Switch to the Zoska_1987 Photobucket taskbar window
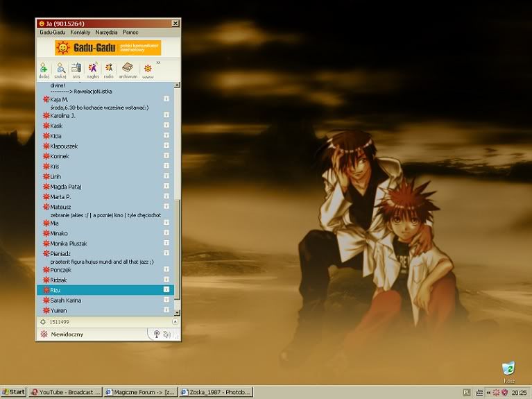The width and height of the screenshot is (532, 399). click(216, 392)
